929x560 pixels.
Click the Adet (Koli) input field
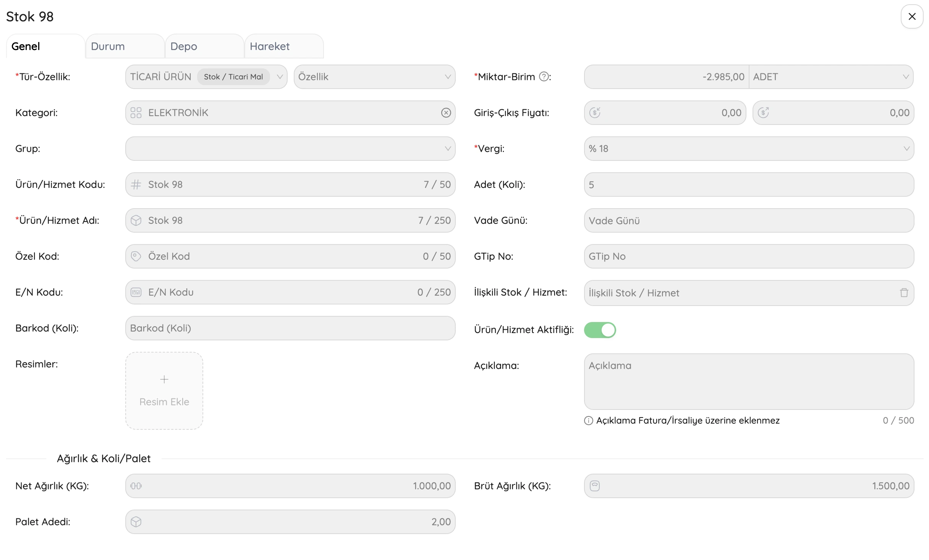pos(749,185)
